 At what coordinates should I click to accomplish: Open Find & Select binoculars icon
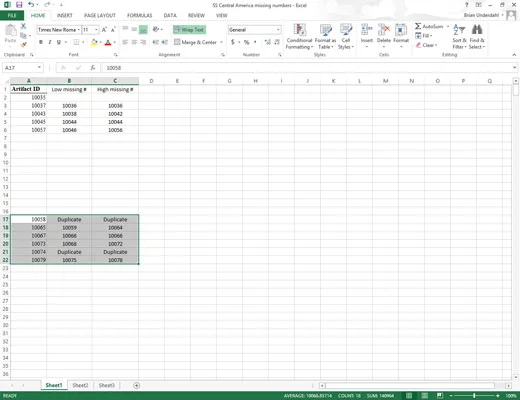(x=477, y=29)
